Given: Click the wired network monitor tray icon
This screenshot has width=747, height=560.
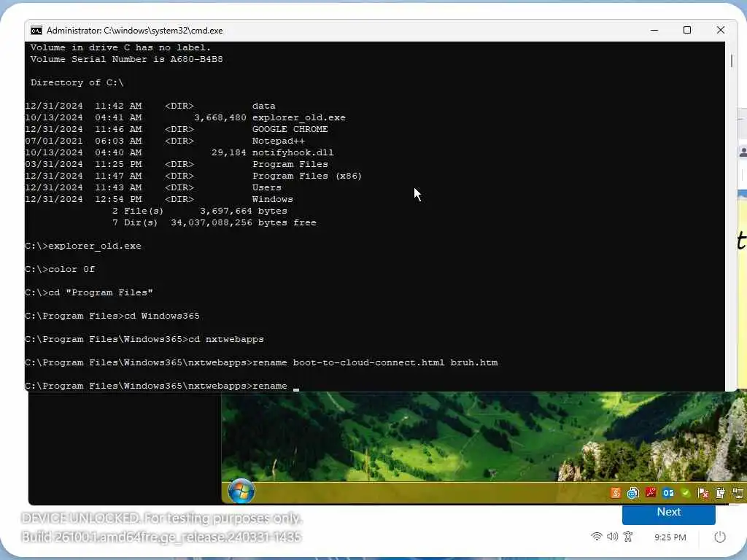Looking at the screenshot, I should click(738, 493).
